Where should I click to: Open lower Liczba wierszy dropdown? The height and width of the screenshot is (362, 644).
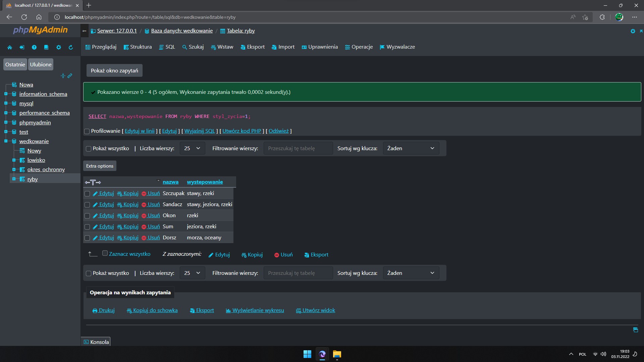(192, 273)
